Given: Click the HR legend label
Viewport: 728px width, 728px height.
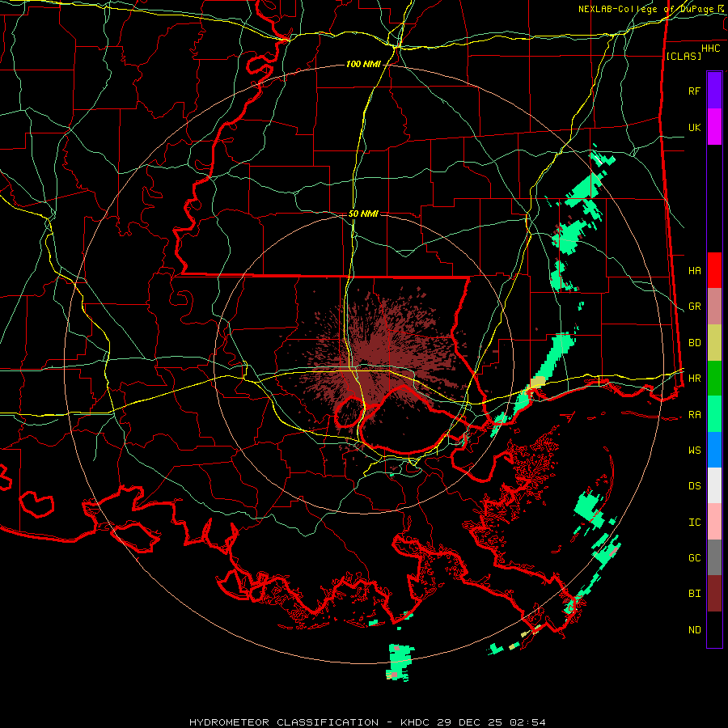Looking at the screenshot, I should (x=695, y=379).
